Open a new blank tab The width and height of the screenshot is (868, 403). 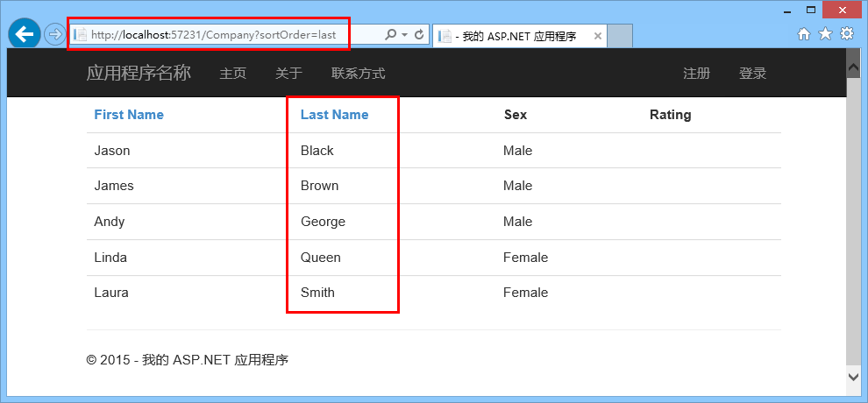click(x=620, y=36)
